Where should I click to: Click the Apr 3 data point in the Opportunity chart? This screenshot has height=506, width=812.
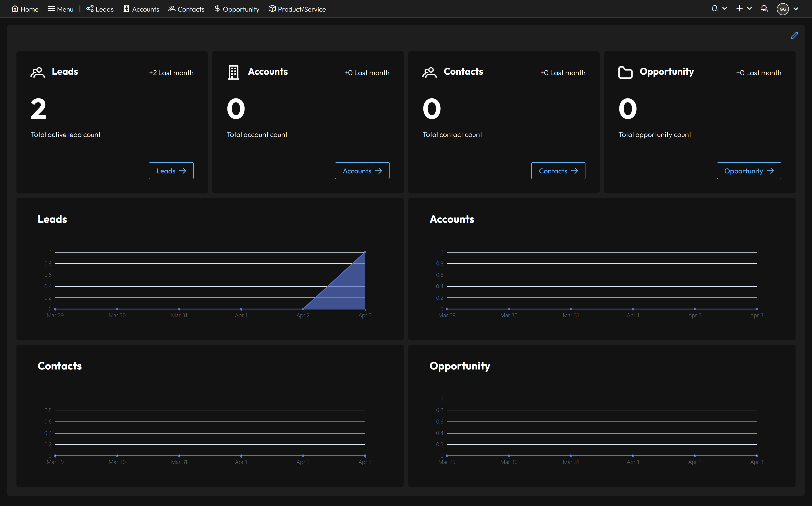click(757, 456)
